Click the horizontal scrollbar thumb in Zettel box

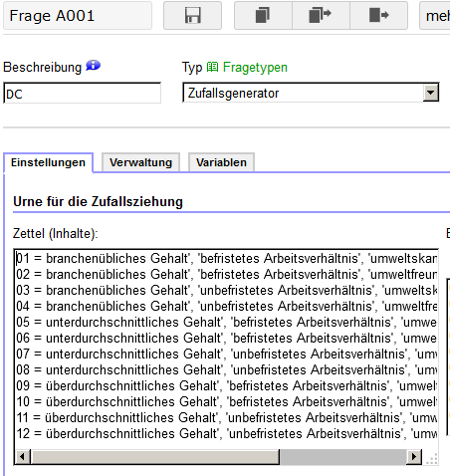coord(154,457)
